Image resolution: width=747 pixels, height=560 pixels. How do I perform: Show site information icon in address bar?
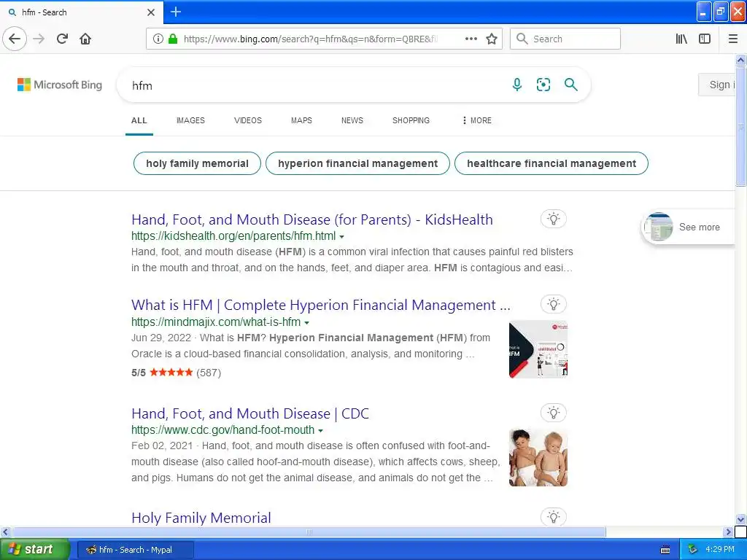click(158, 39)
